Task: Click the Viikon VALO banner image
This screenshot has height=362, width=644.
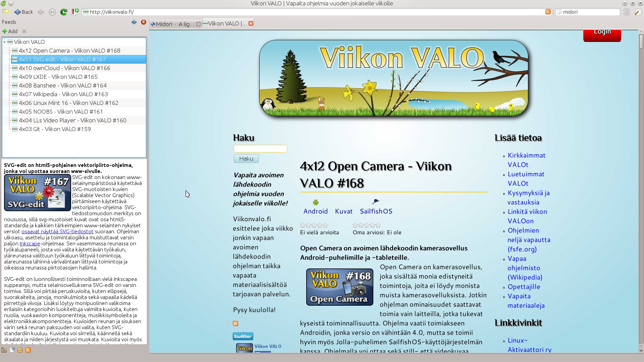Action: click(x=394, y=78)
